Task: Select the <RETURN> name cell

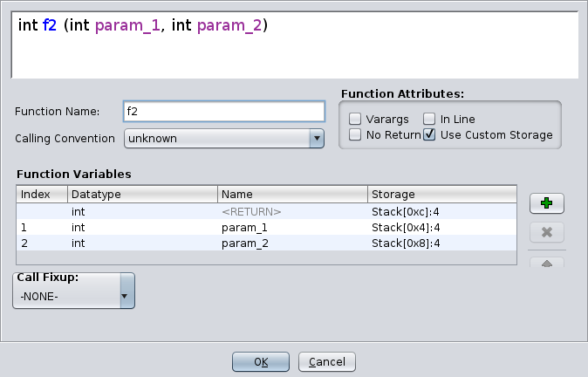Action: tap(292, 211)
